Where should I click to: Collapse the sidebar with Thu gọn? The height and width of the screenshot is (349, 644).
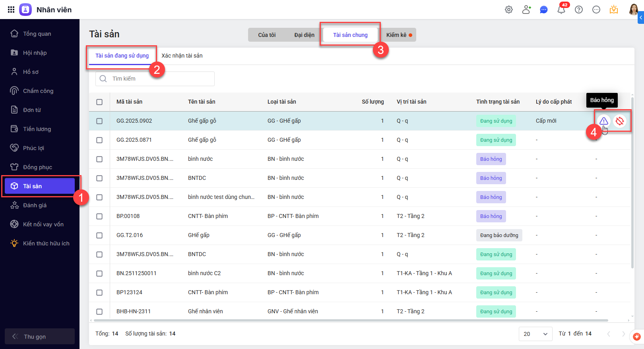pyautogui.click(x=40, y=336)
